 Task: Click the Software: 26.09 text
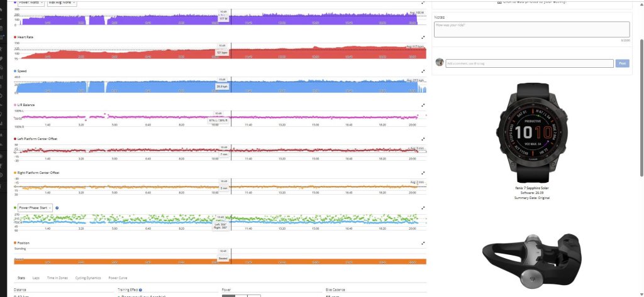[x=532, y=193]
